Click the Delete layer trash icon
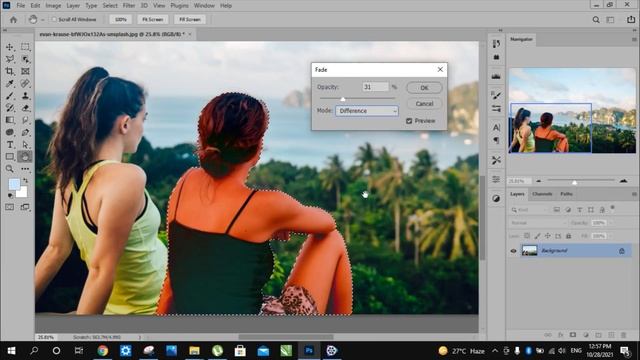The image size is (640, 360). (x=624, y=335)
